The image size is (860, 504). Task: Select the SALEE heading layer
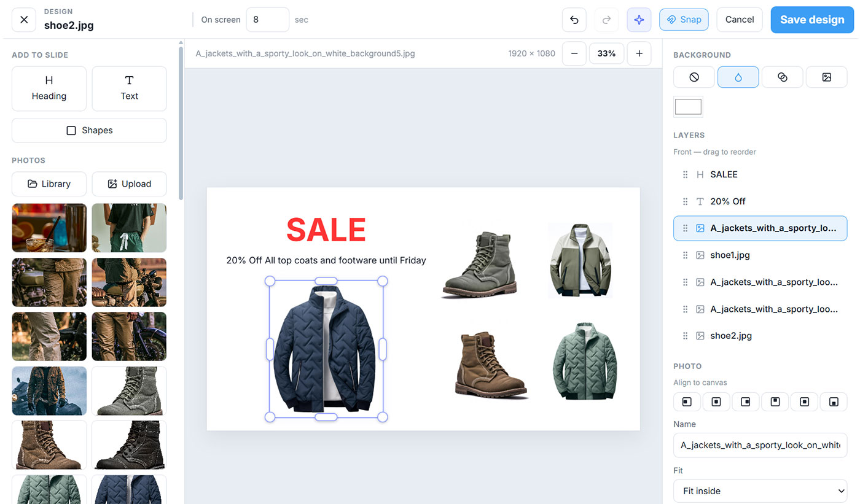coord(760,174)
